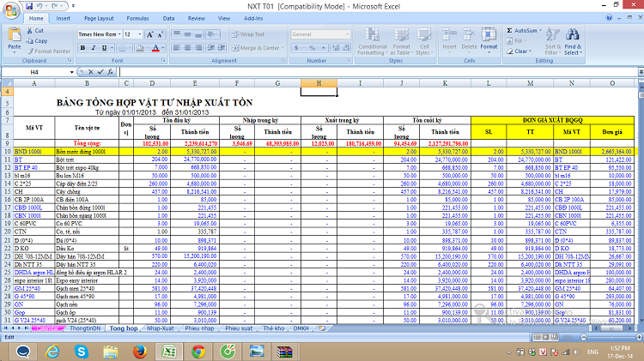Open WinRAR from the taskbar

click(x=284, y=352)
